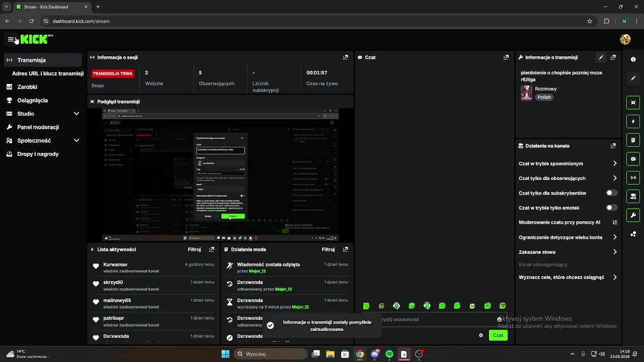Expand the Studio sidebar section

pyautogui.click(x=76, y=114)
